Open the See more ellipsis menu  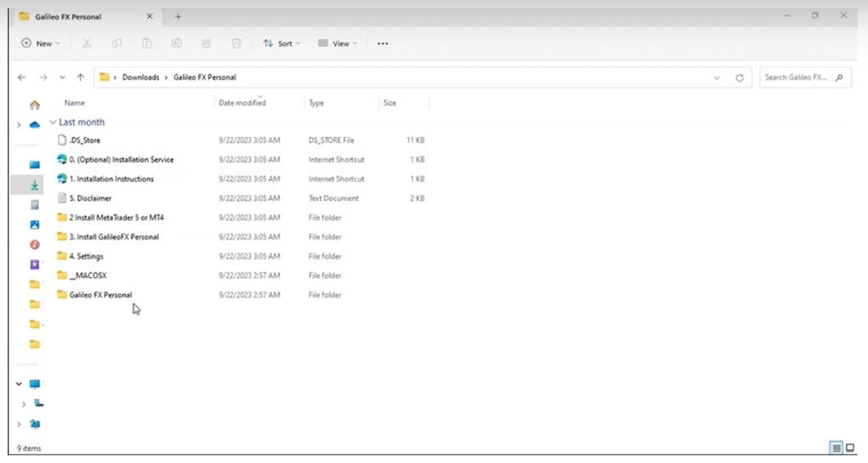382,43
